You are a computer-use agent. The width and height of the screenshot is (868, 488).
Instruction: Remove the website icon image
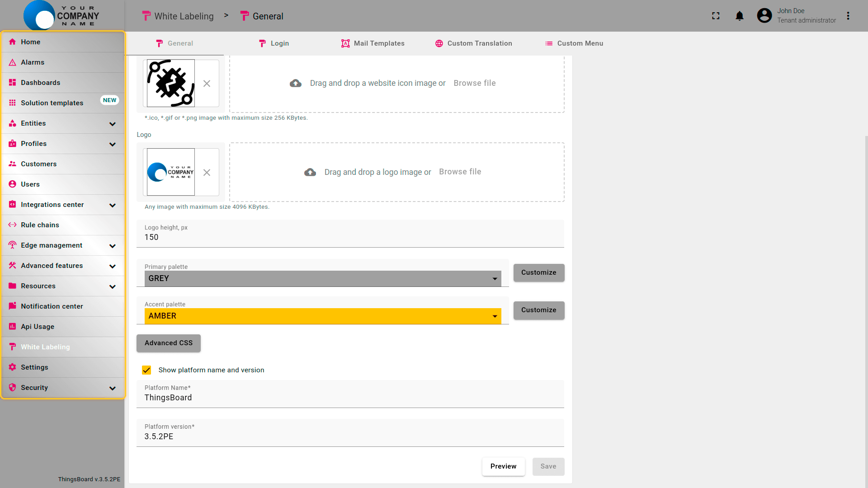207,84
